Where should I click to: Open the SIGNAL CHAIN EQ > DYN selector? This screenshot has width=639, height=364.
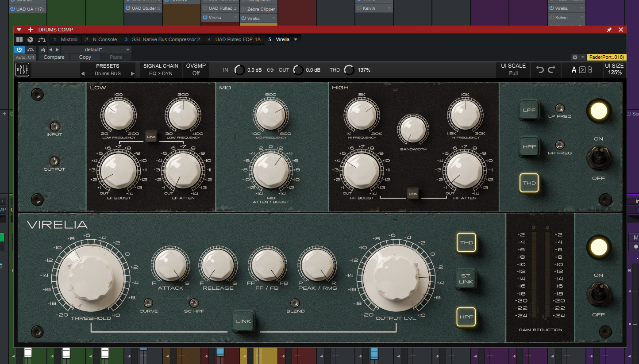pyautogui.click(x=161, y=69)
